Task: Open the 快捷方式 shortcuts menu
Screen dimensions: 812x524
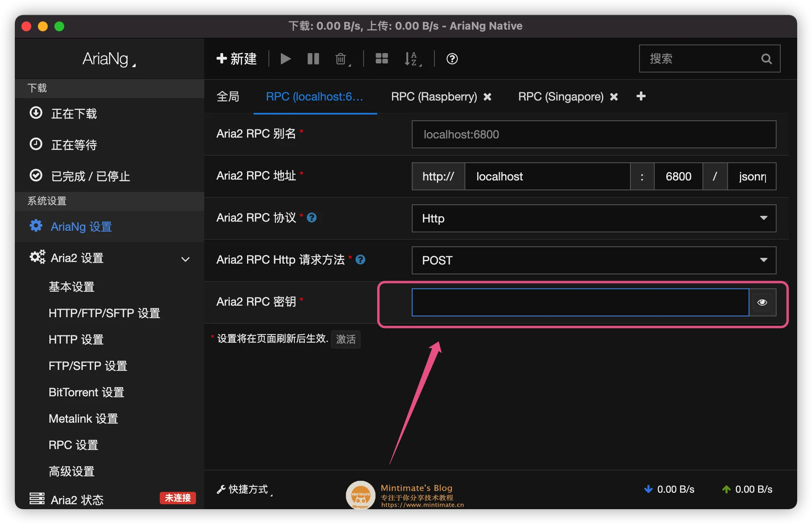Action: (245, 489)
